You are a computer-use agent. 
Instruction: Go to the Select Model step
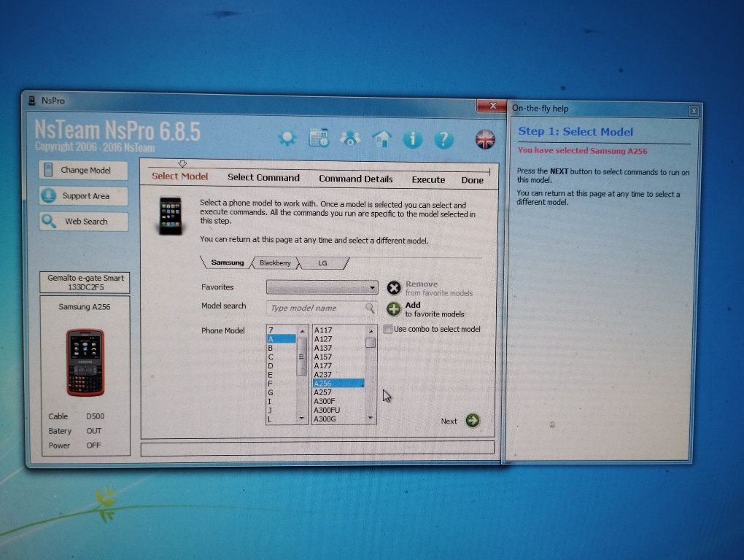click(x=180, y=176)
